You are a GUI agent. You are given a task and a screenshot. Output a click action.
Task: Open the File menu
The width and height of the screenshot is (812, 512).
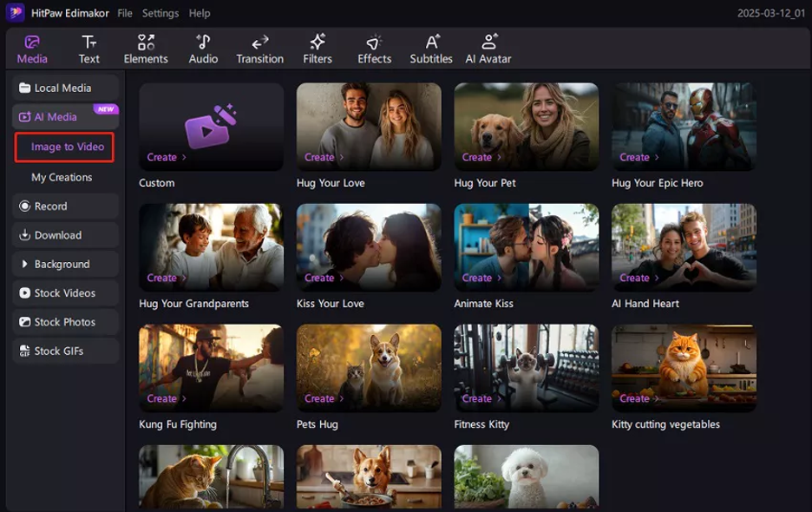click(x=125, y=13)
